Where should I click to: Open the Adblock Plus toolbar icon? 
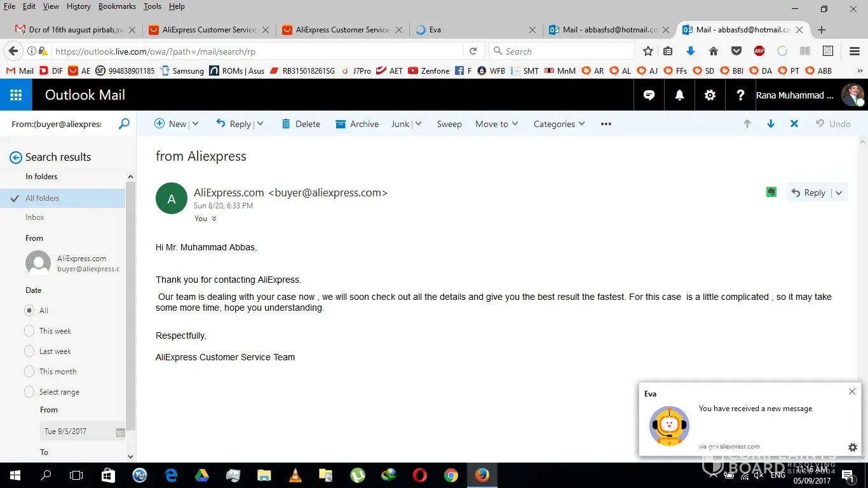(759, 51)
